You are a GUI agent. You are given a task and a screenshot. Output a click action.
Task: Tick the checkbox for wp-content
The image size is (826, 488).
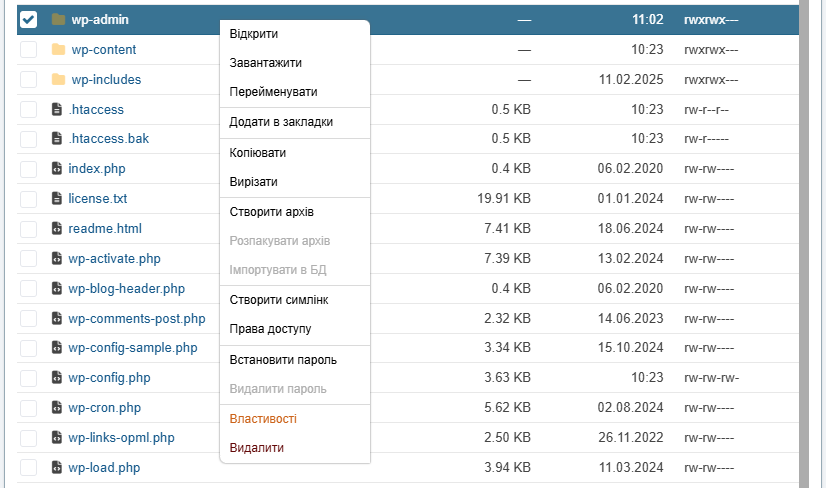pos(28,49)
